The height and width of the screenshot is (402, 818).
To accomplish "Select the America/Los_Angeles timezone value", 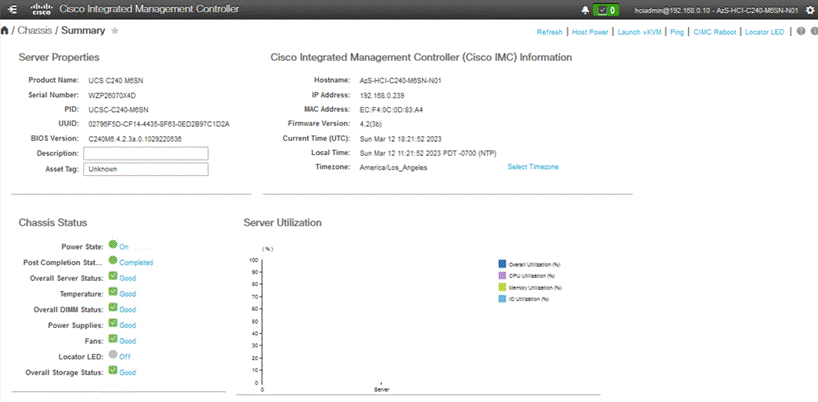I will [393, 168].
